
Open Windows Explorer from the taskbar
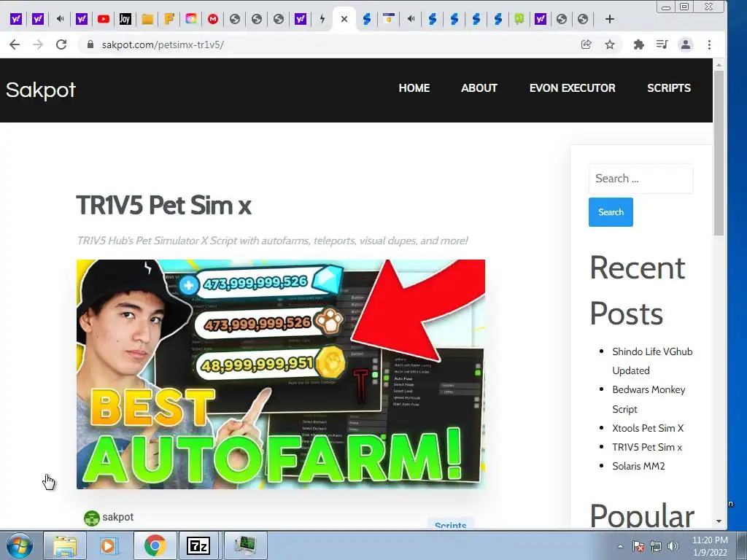coord(65,545)
